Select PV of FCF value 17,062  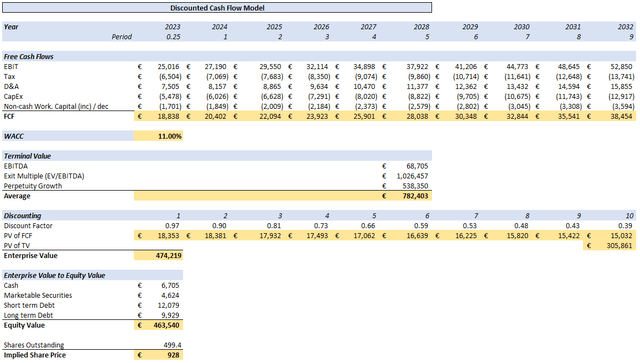point(364,236)
